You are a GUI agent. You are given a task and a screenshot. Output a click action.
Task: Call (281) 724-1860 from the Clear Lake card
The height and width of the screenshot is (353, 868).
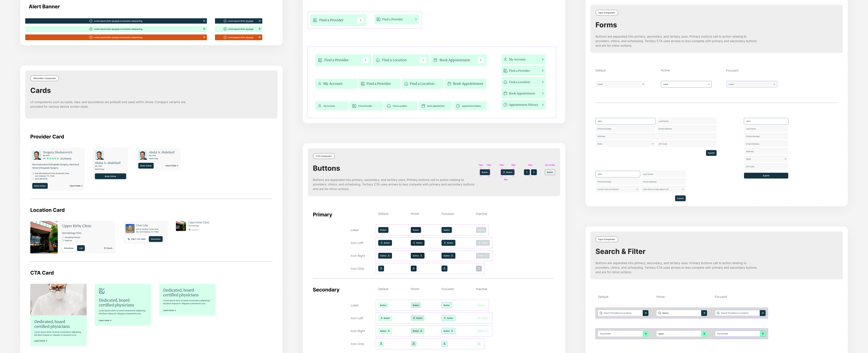137,239
